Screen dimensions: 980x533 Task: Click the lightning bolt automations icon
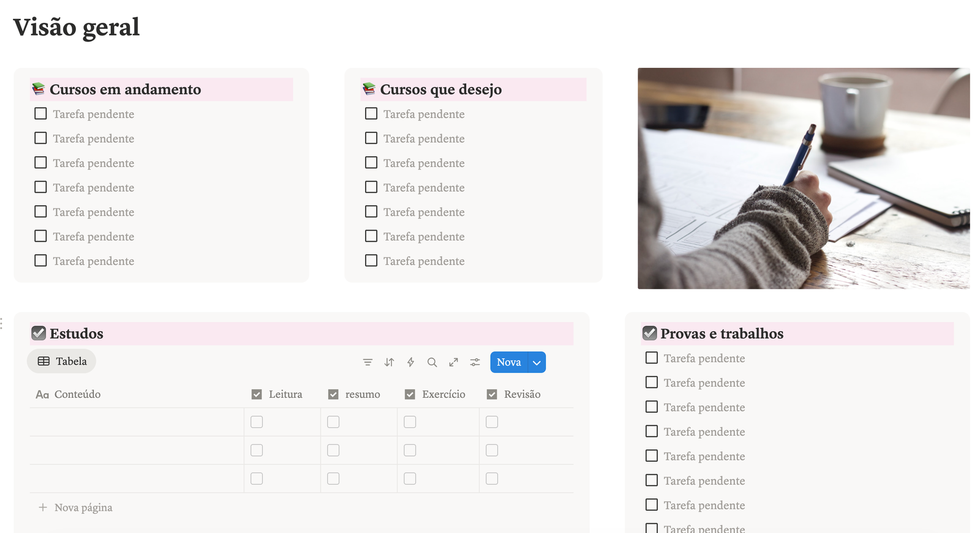pos(410,362)
